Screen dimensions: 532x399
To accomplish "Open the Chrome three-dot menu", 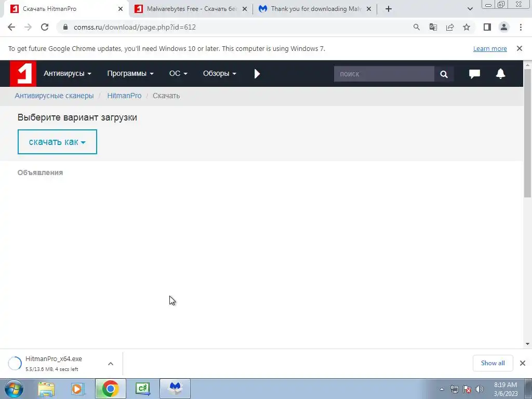I will pyautogui.click(x=521, y=27).
